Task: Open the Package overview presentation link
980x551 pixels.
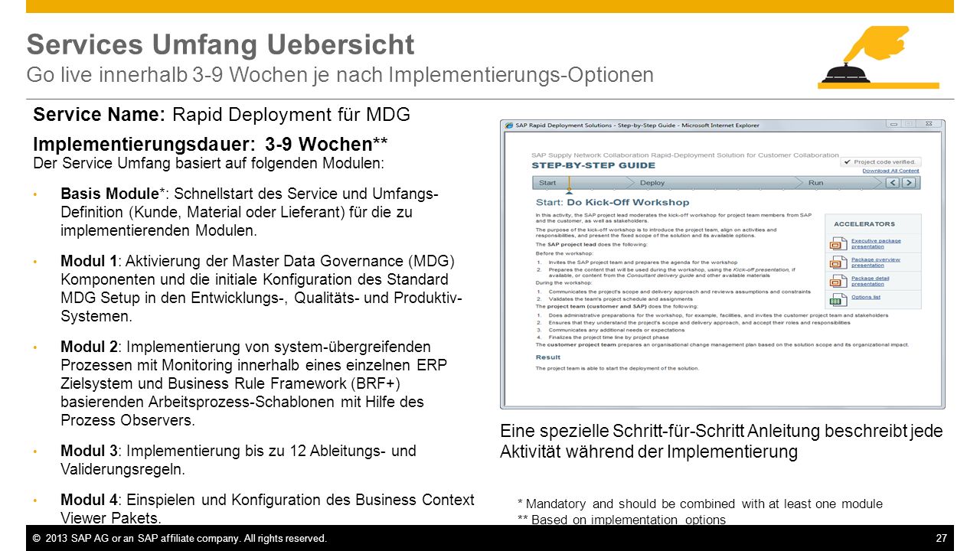Action: pos(876,262)
